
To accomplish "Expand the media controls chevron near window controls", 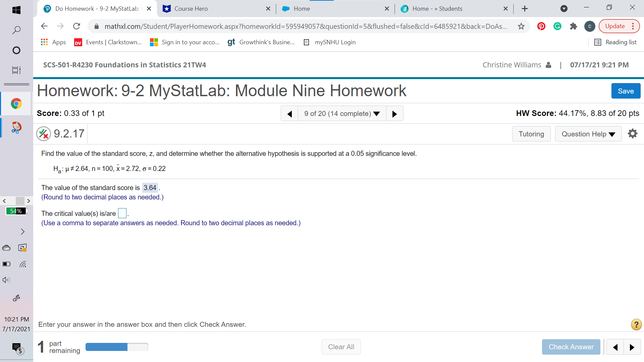I will pos(563,8).
